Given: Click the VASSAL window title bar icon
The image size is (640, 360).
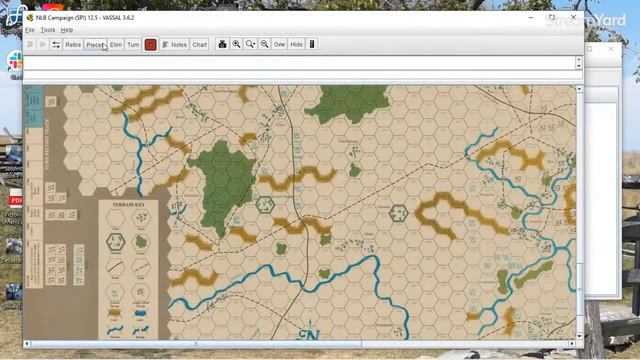Looking at the screenshot, I should coord(29,18).
